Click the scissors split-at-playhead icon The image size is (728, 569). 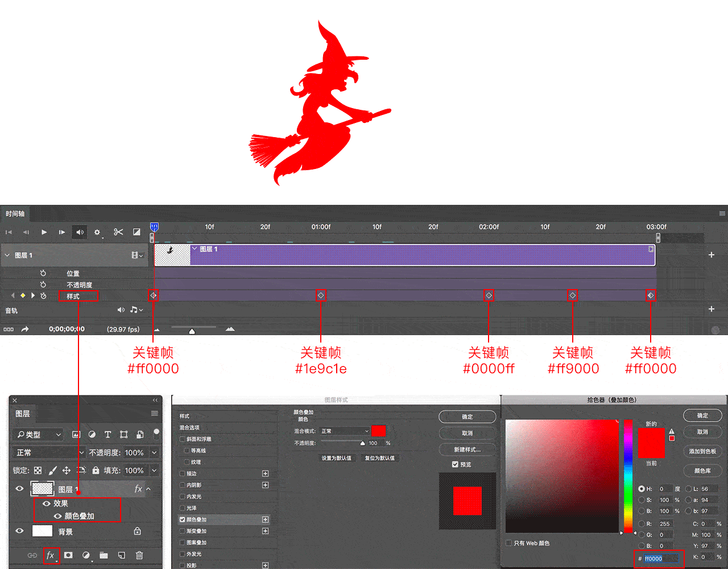click(x=118, y=232)
